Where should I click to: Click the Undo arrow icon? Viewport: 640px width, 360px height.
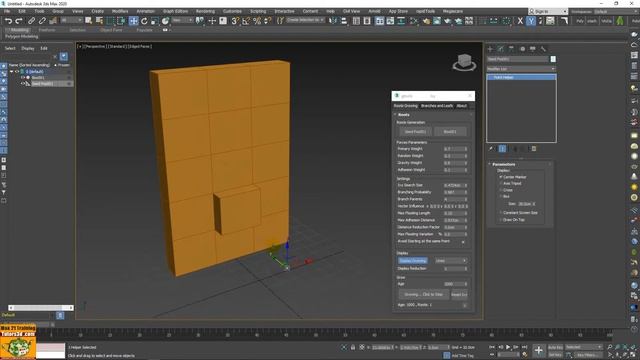[8, 21]
